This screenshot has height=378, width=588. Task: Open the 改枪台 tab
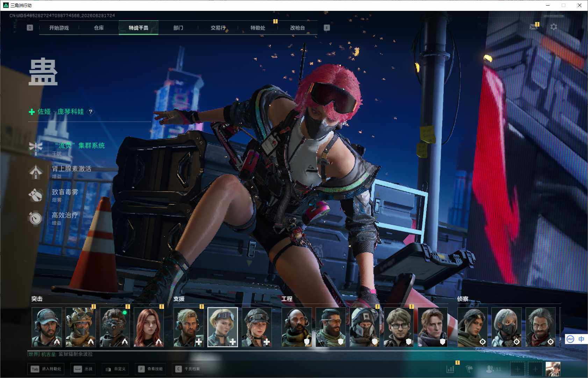click(x=297, y=28)
